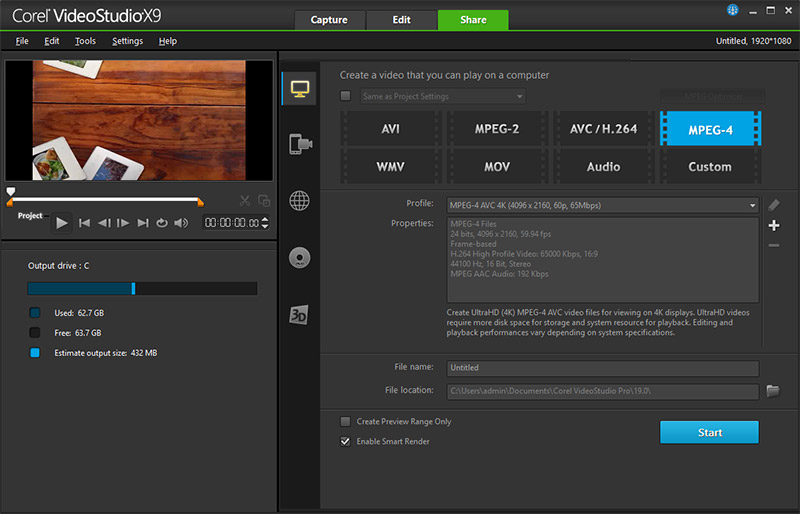Choose the Custom format button
The width and height of the screenshot is (800, 514).
pos(710,166)
